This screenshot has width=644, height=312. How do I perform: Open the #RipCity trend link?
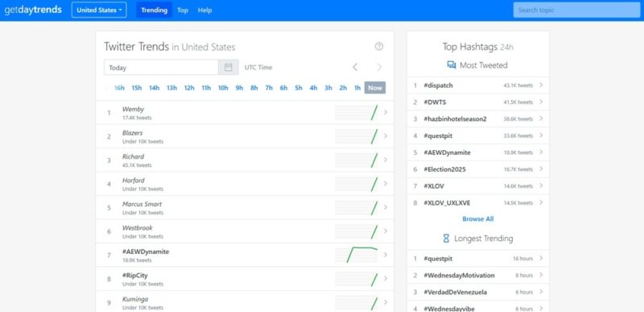134,276
